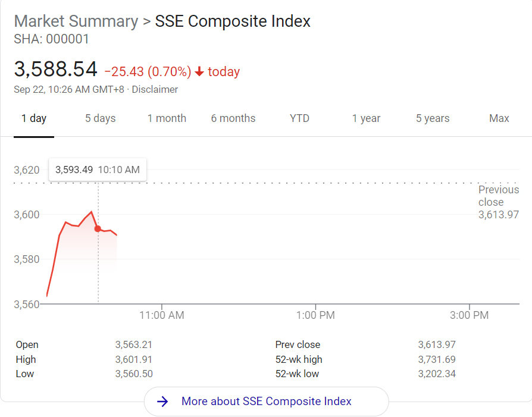This screenshot has width=532, height=417.
Task: Click the 1:00 PM axis label
Action: pos(315,315)
